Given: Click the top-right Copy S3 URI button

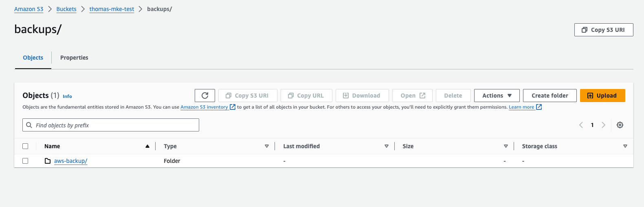Looking at the screenshot, I should tap(604, 30).
